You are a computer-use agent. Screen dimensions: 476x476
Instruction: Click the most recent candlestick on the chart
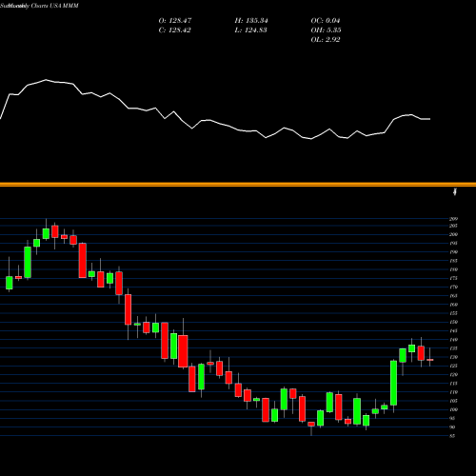tap(430, 360)
